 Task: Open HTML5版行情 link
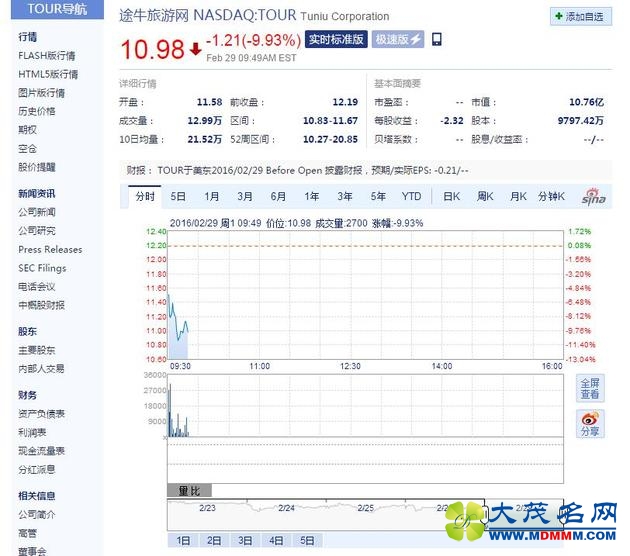coord(48,74)
